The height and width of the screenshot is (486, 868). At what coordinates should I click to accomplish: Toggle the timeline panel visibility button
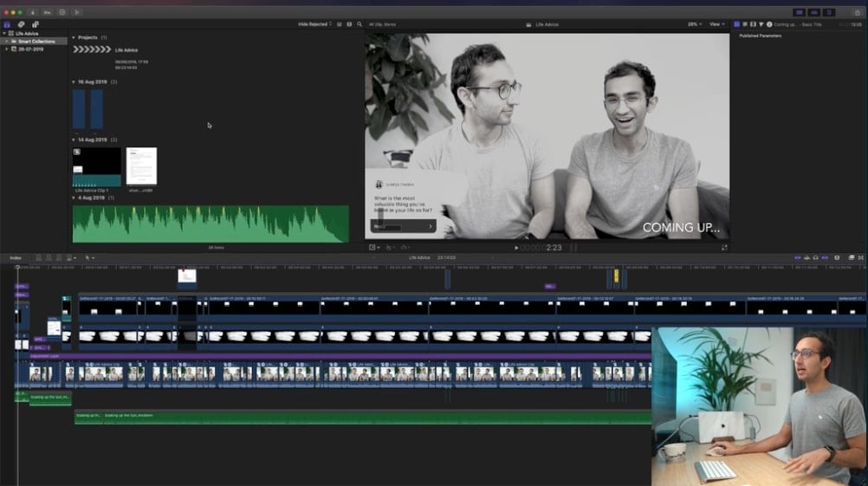pos(815,12)
